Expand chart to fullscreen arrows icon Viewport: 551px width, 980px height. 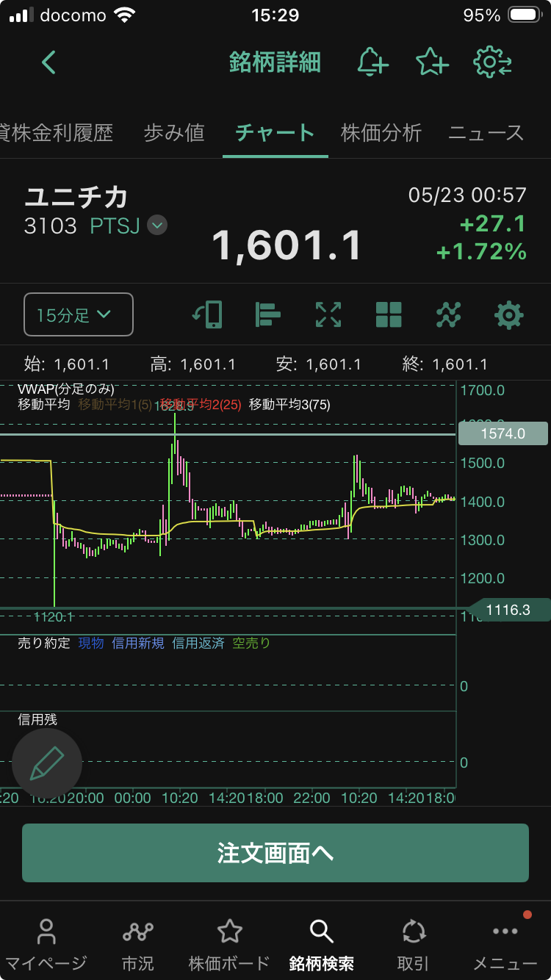click(328, 314)
